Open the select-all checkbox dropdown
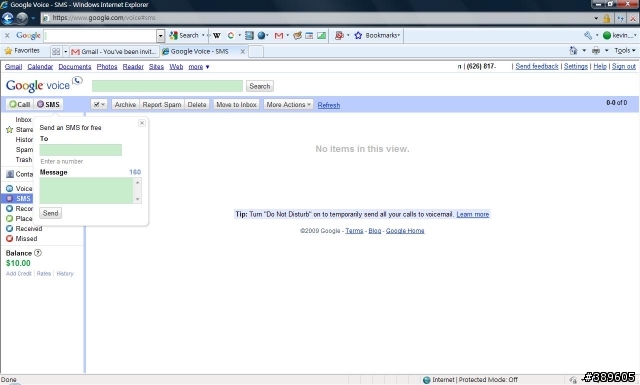Viewport: 640px width, 385px height. [99, 105]
